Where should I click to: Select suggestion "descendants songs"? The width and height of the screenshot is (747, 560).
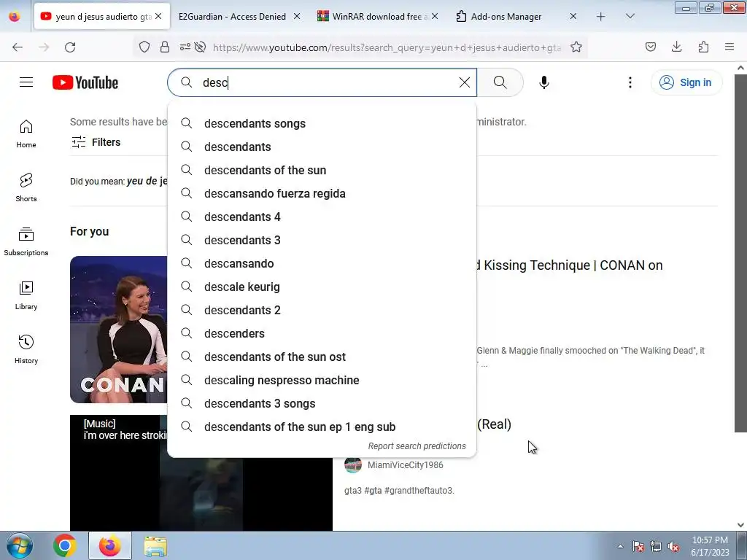322,123
